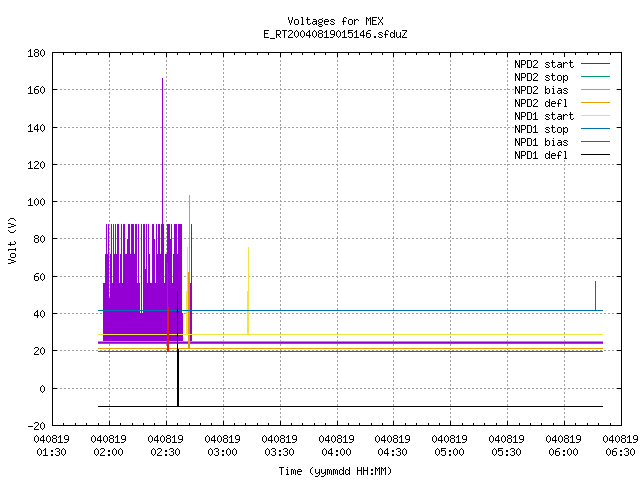Click the 'NPD2 bias' legend label
This screenshot has height=480, width=640.
[x=541, y=90]
